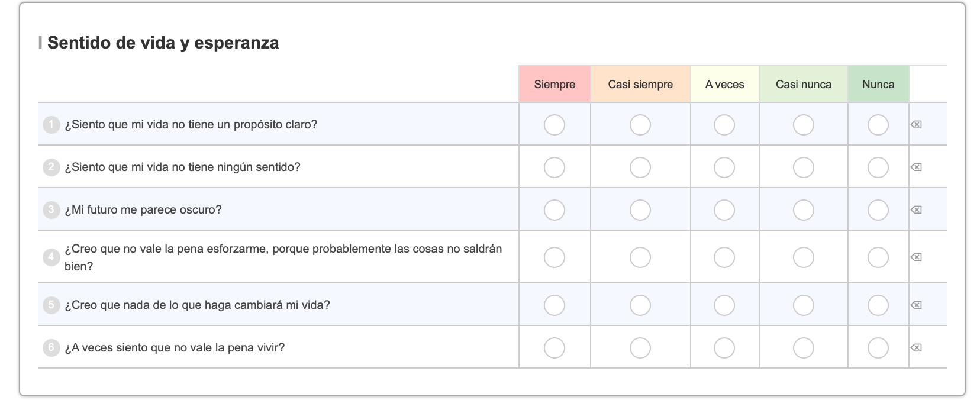Click the green 'Nunca' column header
This screenshot has height=400, width=980.
point(878,85)
